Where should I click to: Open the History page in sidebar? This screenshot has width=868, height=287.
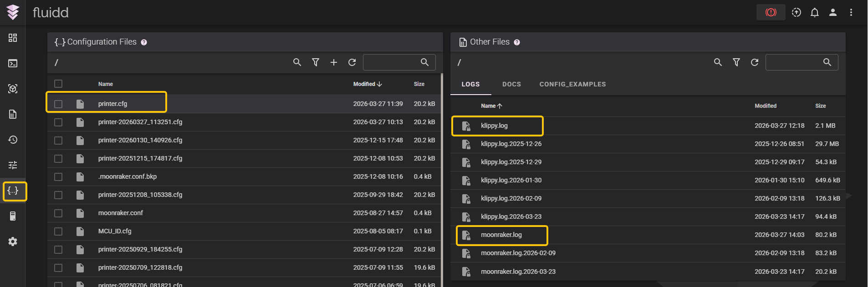click(x=13, y=140)
